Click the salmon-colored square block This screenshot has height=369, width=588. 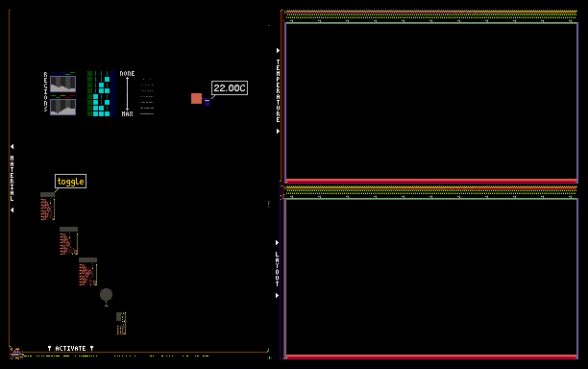[x=197, y=98]
